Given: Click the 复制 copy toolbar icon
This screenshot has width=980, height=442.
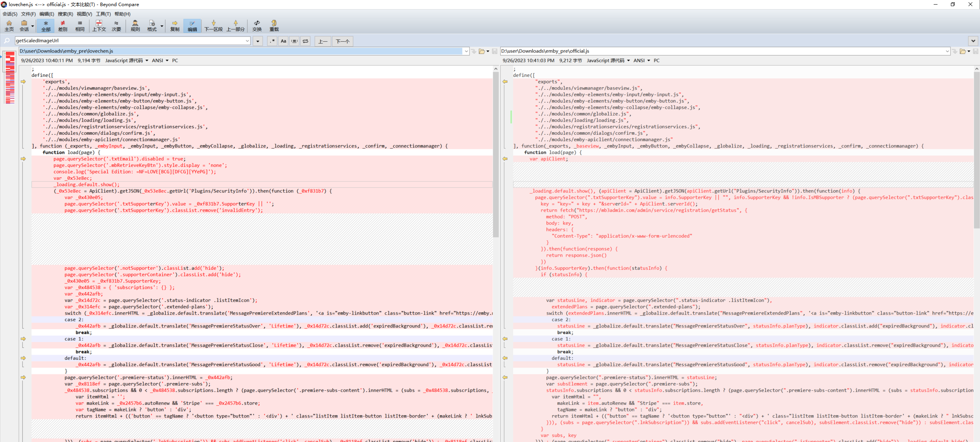Looking at the screenshot, I should [175, 26].
